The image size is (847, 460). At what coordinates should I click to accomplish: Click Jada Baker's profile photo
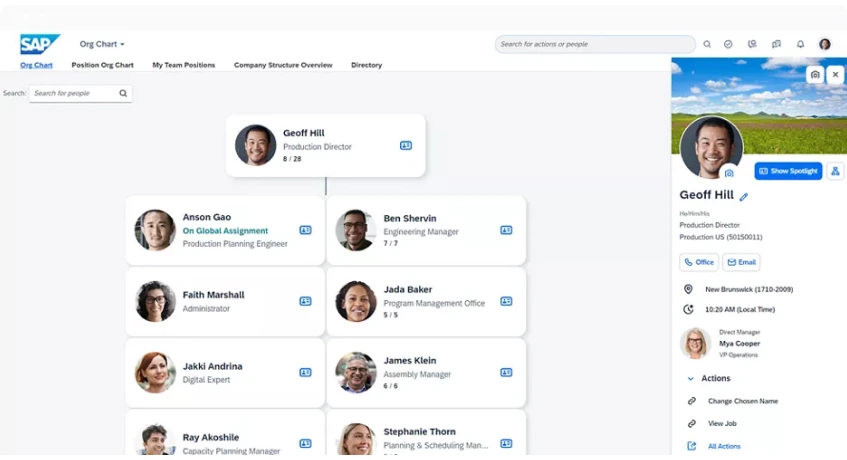point(356,301)
